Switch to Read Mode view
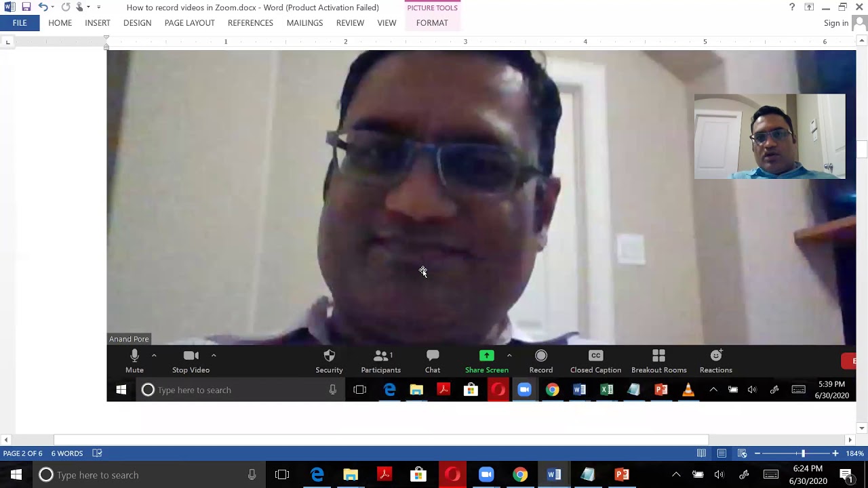This screenshot has width=868, height=488. click(x=701, y=453)
